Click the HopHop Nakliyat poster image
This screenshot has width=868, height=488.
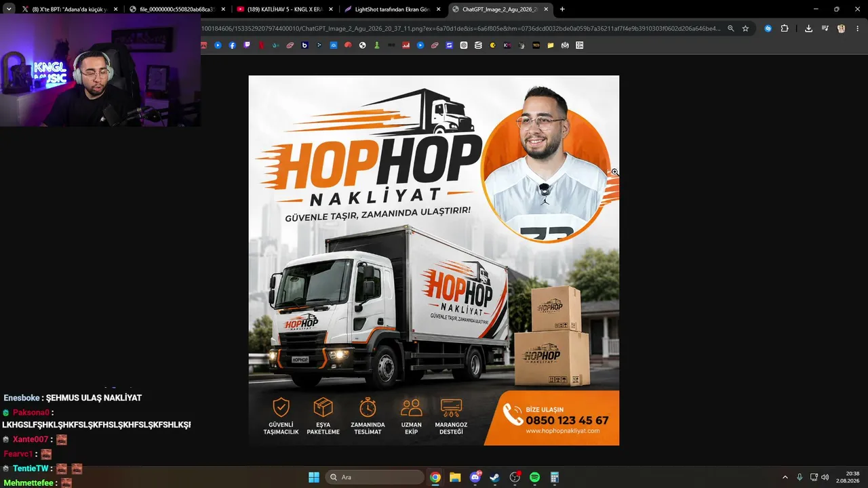coord(434,260)
